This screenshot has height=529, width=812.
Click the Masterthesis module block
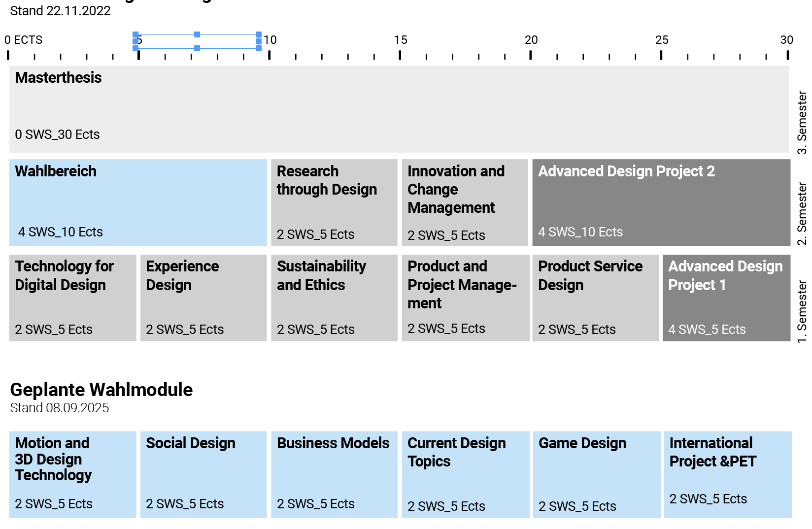pyautogui.click(x=399, y=109)
